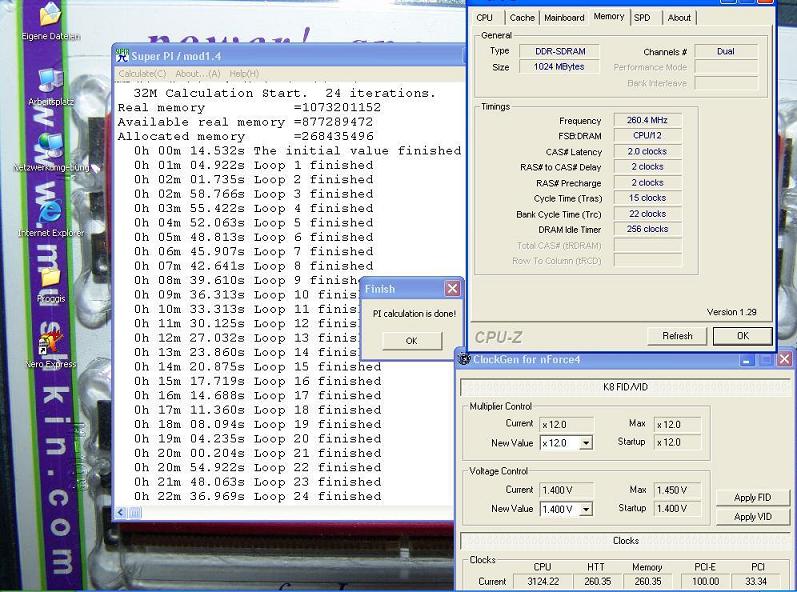Open the Help(H) menu in Super PI
797x592 pixels.
point(244,74)
